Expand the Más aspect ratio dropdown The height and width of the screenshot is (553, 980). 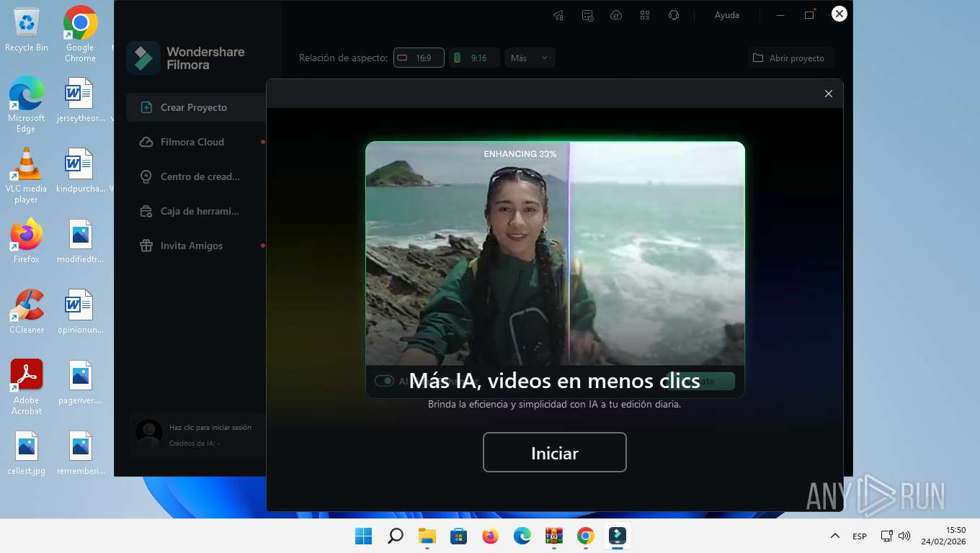tap(530, 58)
